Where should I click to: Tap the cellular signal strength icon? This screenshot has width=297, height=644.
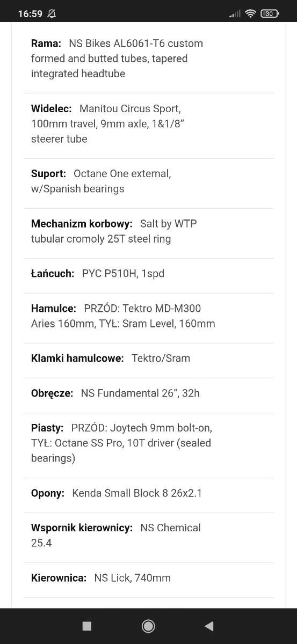pos(235,14)
